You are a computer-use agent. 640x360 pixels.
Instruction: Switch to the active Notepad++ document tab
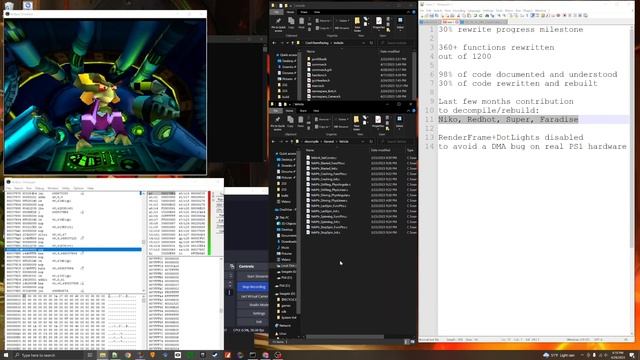tap(451, 22)
